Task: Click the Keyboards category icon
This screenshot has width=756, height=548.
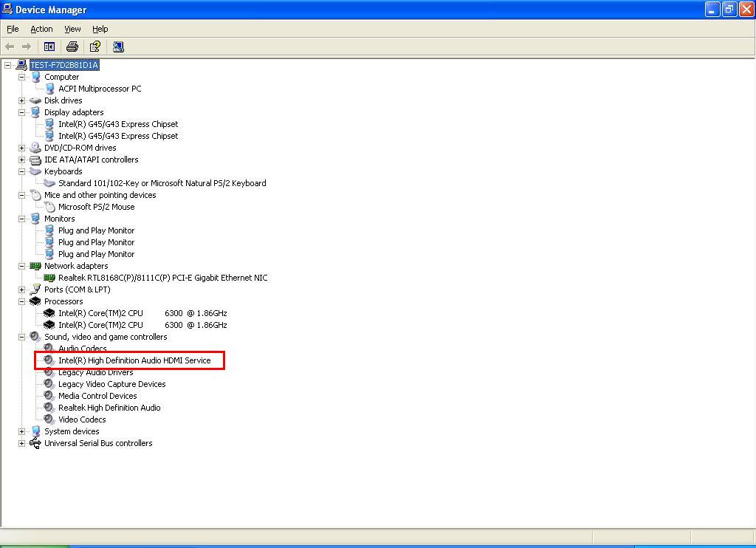Action: coord(35,171)
